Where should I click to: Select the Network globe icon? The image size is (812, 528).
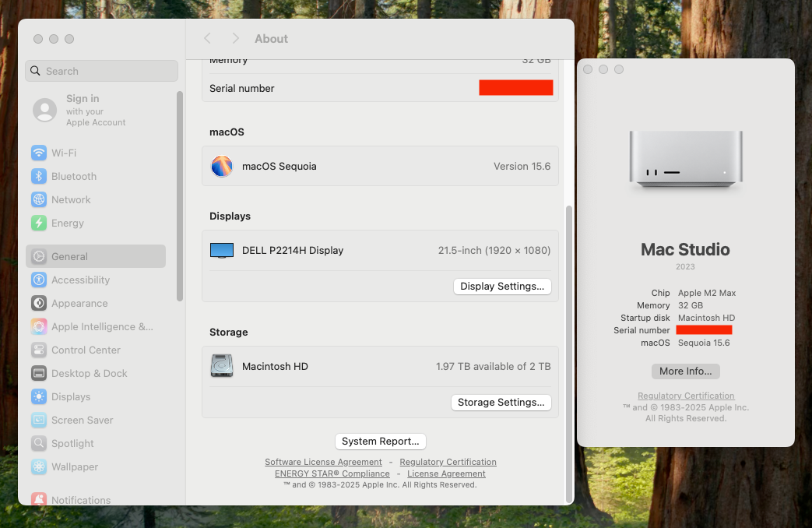tap(39, 199)
